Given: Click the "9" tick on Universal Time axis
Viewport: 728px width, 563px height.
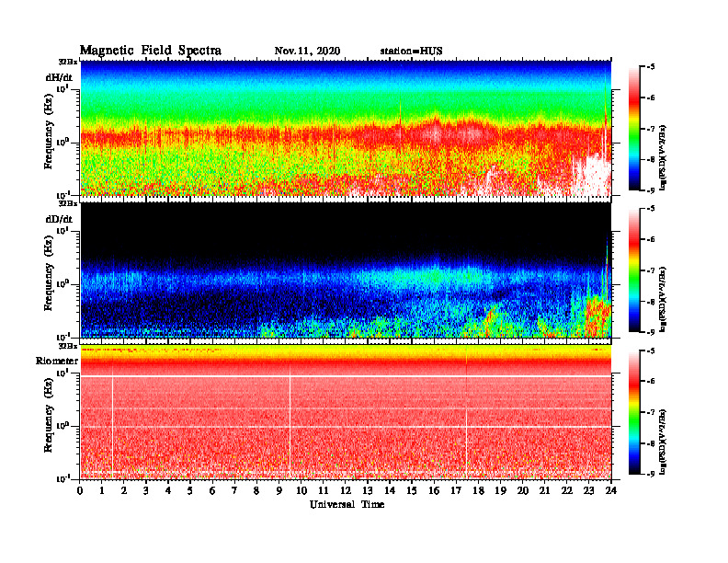Looking at the screenshot, I should 279,491.
